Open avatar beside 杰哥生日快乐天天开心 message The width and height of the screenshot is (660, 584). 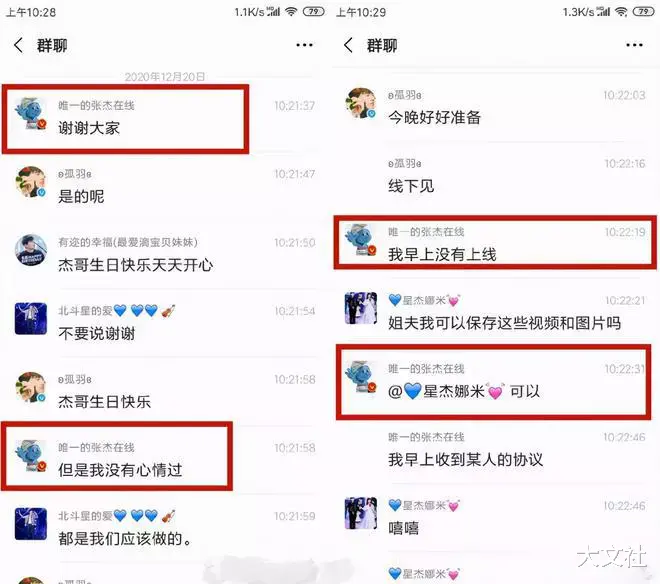(x=30, y=250)
